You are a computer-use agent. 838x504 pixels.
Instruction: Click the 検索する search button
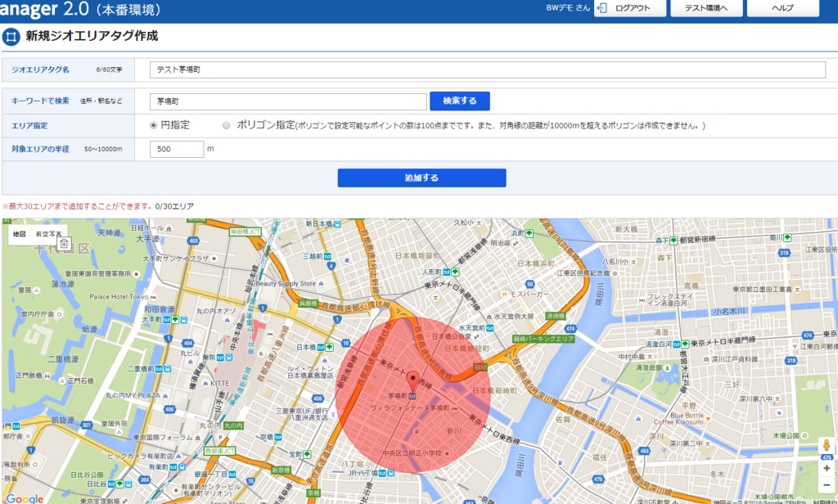[460, 101]
